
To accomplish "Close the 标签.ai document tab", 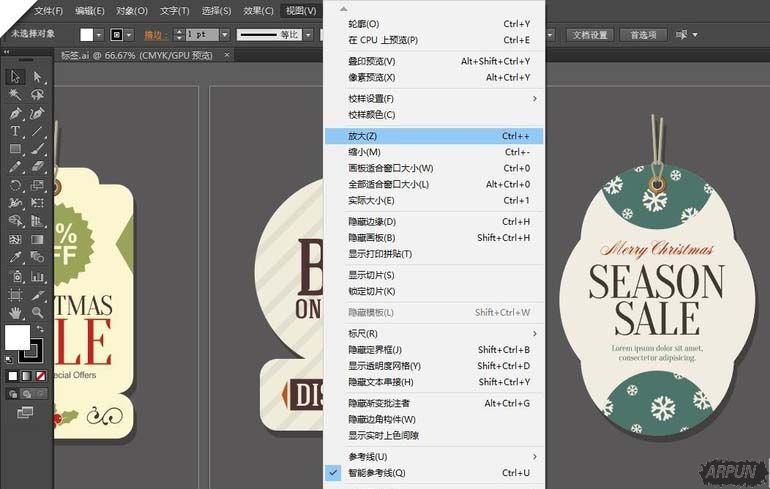I will point(227,55).
